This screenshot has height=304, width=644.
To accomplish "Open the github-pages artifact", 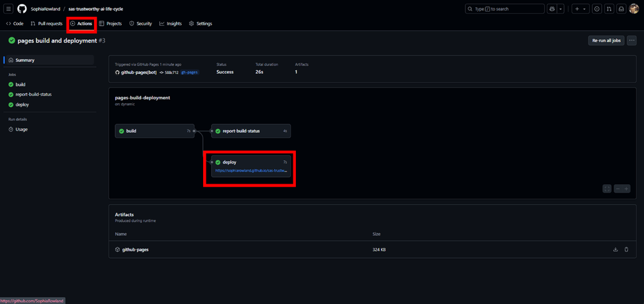I will 135,249.
